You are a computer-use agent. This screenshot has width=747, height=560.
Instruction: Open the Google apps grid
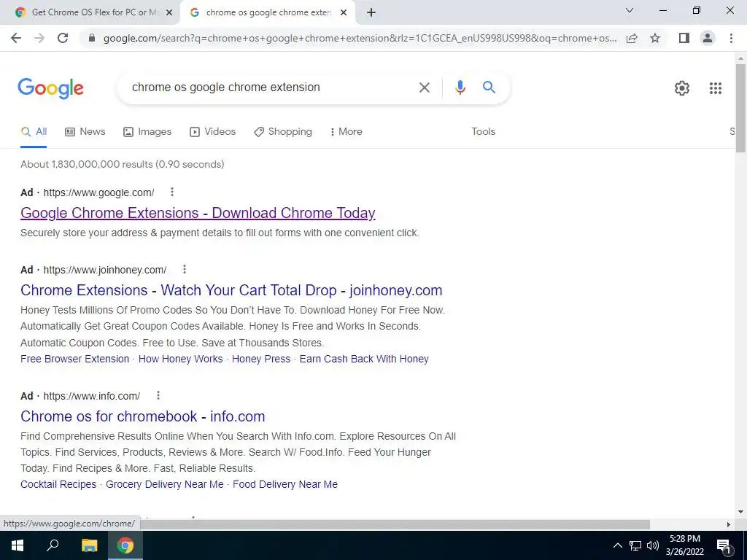(715, 88)
